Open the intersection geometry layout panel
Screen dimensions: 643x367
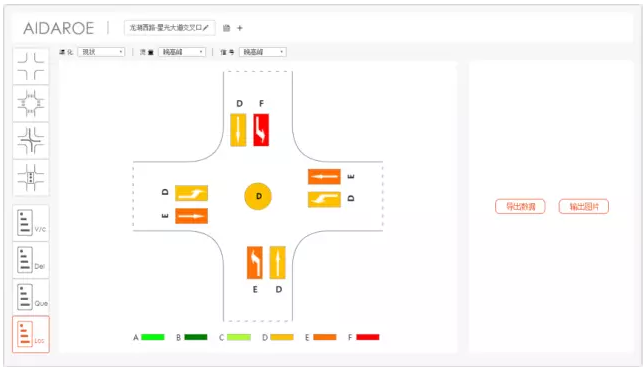31,66
